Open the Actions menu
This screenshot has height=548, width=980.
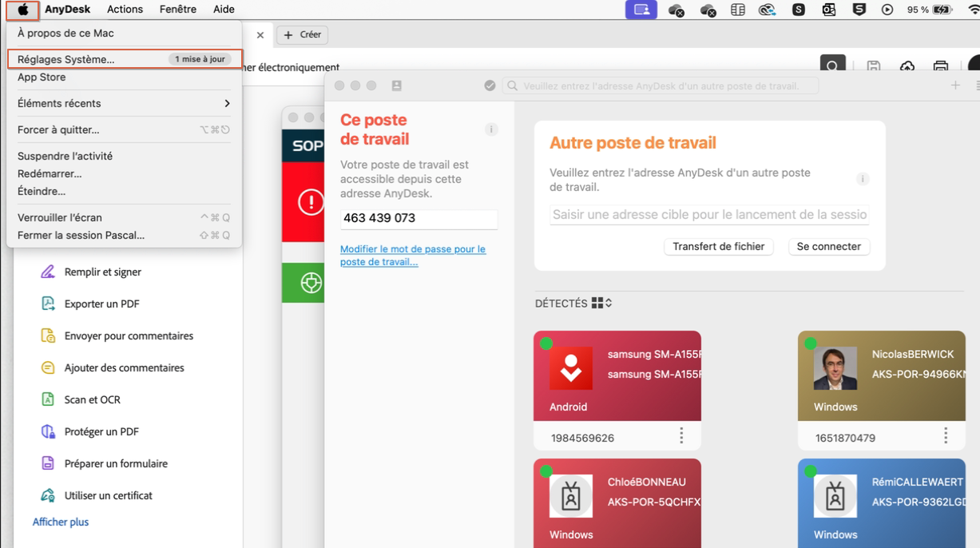[125, 10]
